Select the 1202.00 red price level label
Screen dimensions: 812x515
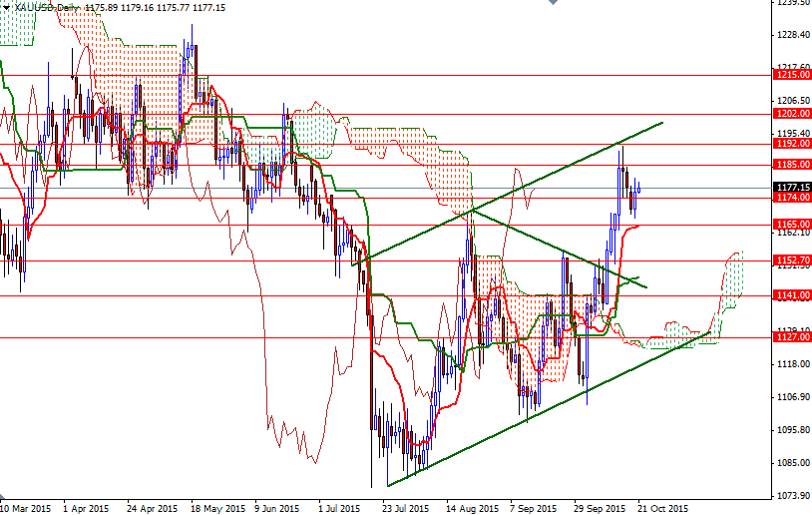(x=792, y=114)
